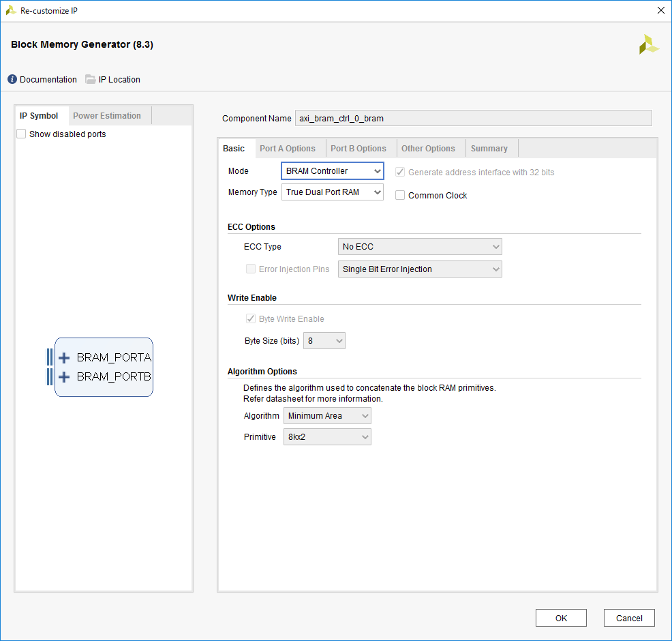Click the IP Location folder icon
Image resolution: width=672 pixels, height=641 pixels.
[91, 80]
